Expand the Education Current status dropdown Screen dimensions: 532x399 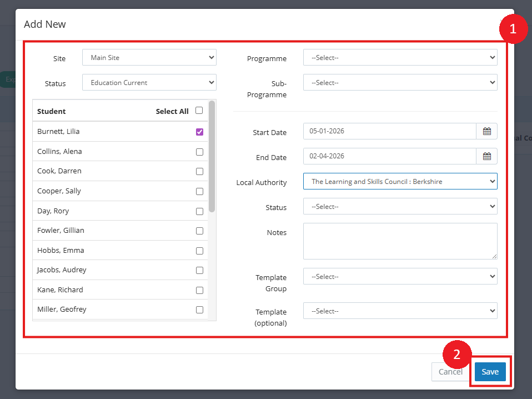click(x=149, y=82)
